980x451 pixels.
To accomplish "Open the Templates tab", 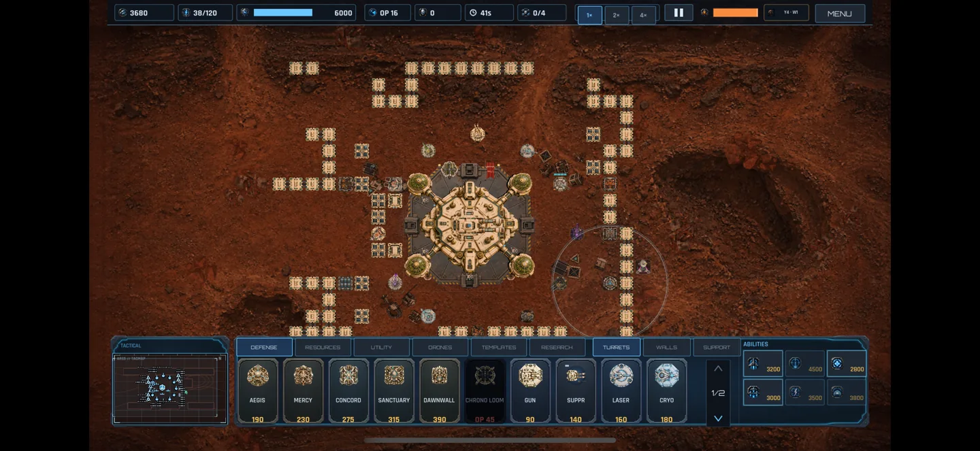I will (x=498, y=347).
